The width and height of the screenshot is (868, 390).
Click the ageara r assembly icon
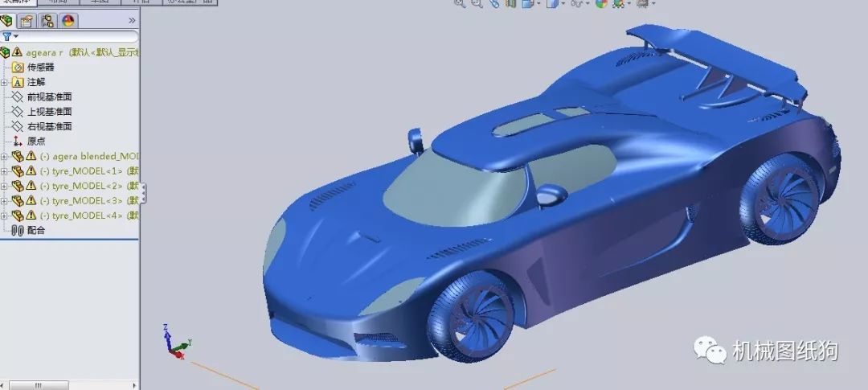coord(5,52)
